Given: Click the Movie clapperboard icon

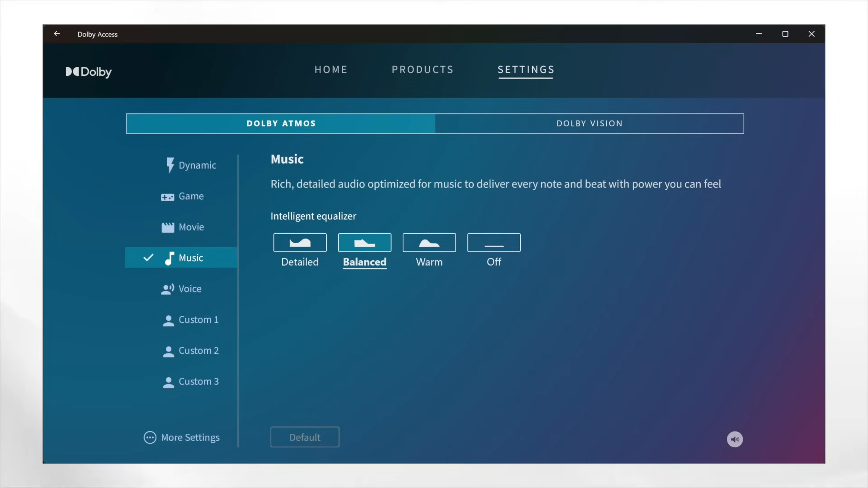Looking at the screenshot, I should (168, 227).
